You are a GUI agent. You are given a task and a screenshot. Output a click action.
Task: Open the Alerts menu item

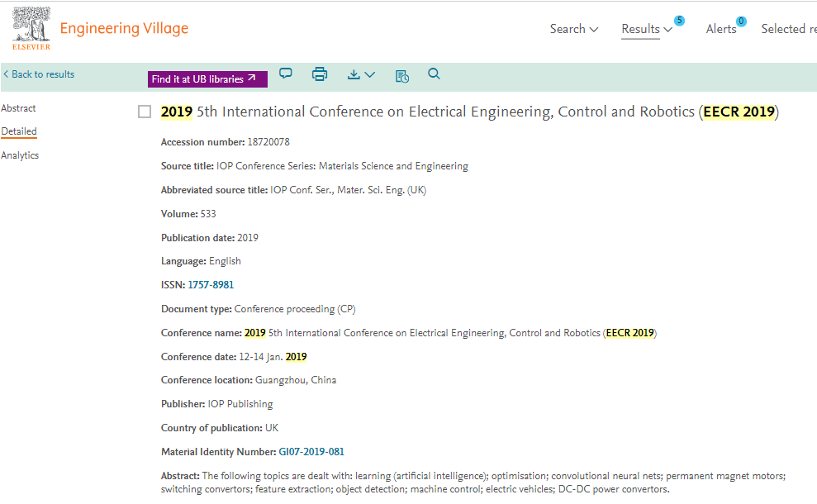721,29
